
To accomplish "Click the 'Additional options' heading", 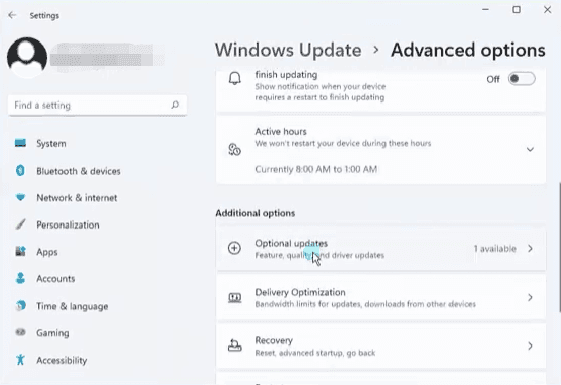I will (255, 213).
